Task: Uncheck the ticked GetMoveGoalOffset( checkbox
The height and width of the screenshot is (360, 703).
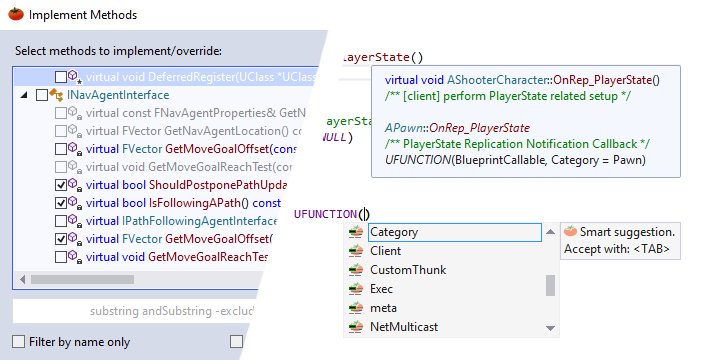Action: coord(61,239)
